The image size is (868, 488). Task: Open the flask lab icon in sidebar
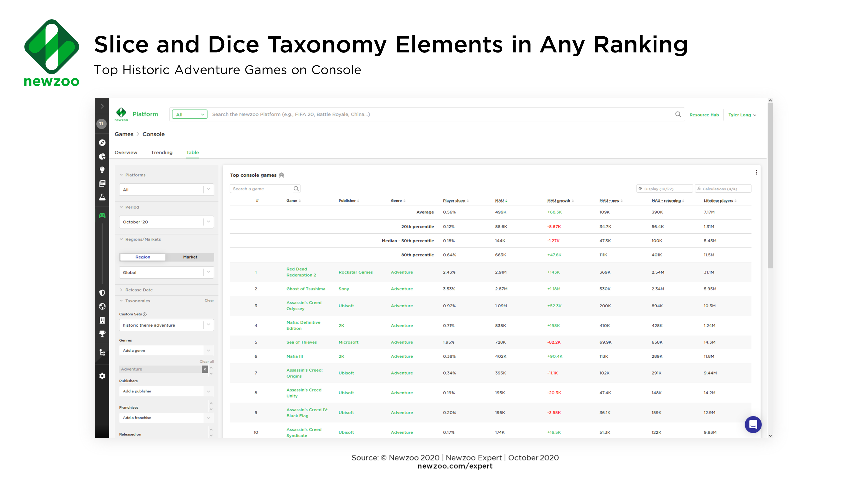click(x=102, y=197)
